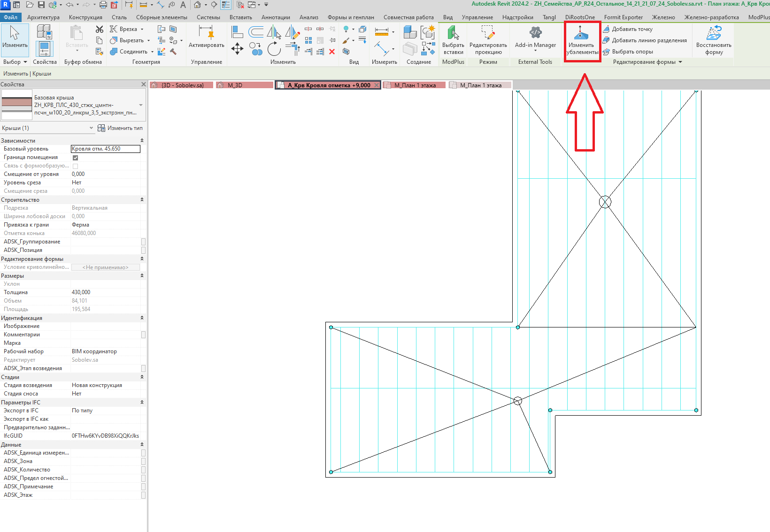Toggle the Граница помещения checkbox
The image size is (770, 532).
[x=75, y=158]
